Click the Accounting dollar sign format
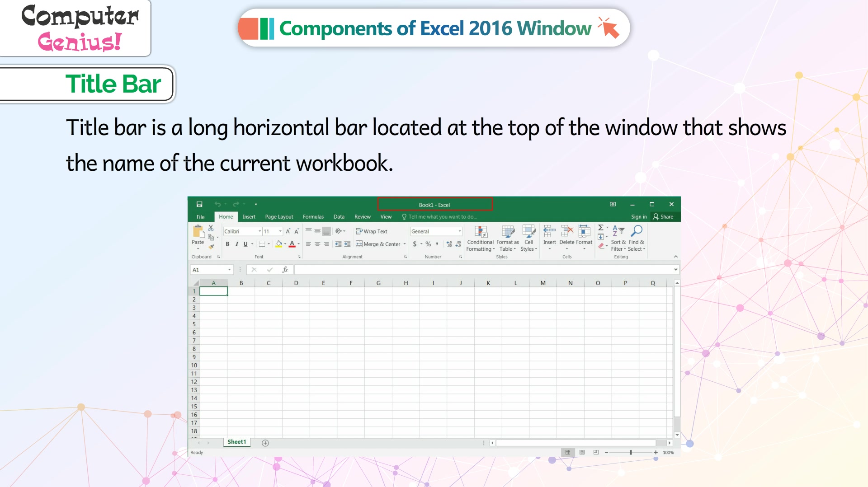This screenshot has width=868, height=487. pyautogui.click(x=415, y=244)
